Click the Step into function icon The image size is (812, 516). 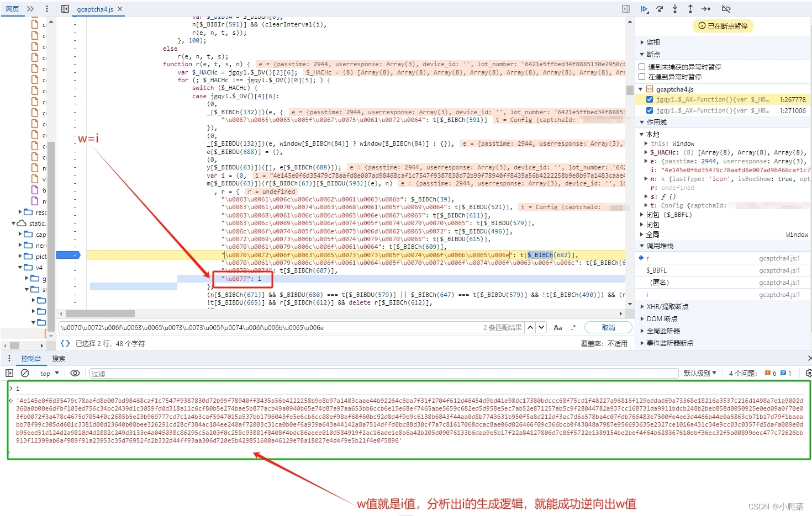pos(675,9)
